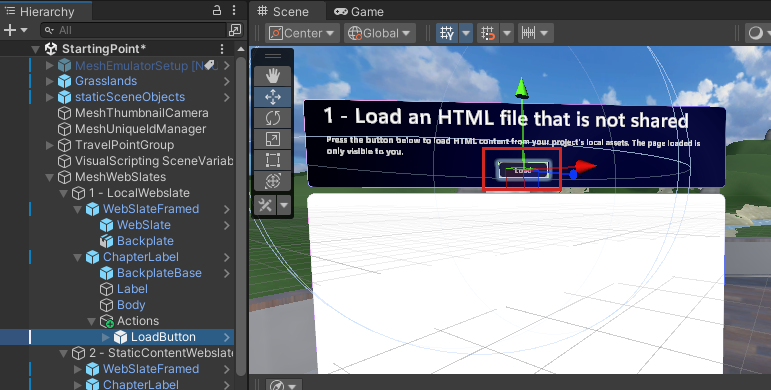The width and height of the screenshot is (771, 390).
Task: Select the Body object
Action: point(131,305)
